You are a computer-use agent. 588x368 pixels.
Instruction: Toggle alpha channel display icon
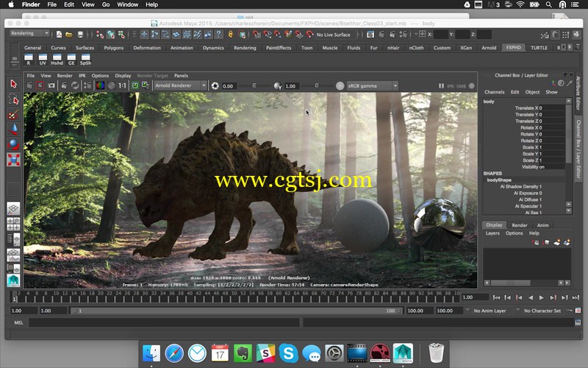tap(112, 85)
